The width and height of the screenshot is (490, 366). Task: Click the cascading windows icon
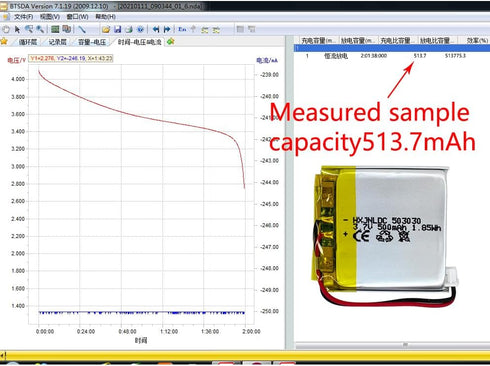pos(66,29)
